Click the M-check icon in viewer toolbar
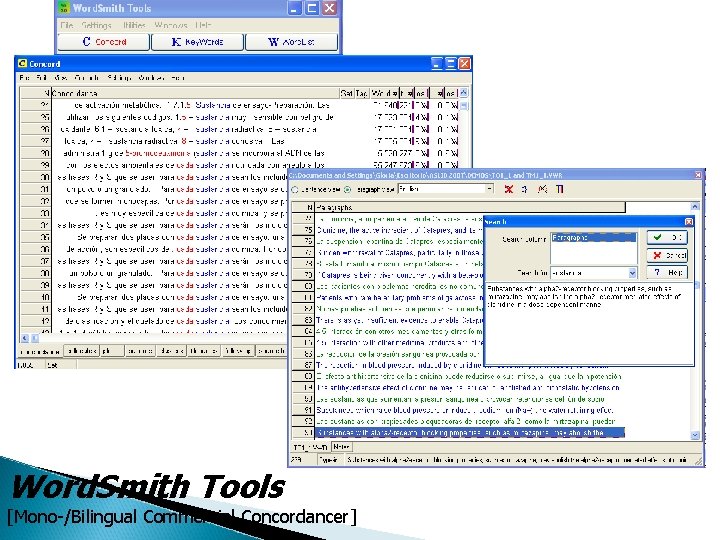The height and width of the screenshot is (540, 720). [543, 189]
